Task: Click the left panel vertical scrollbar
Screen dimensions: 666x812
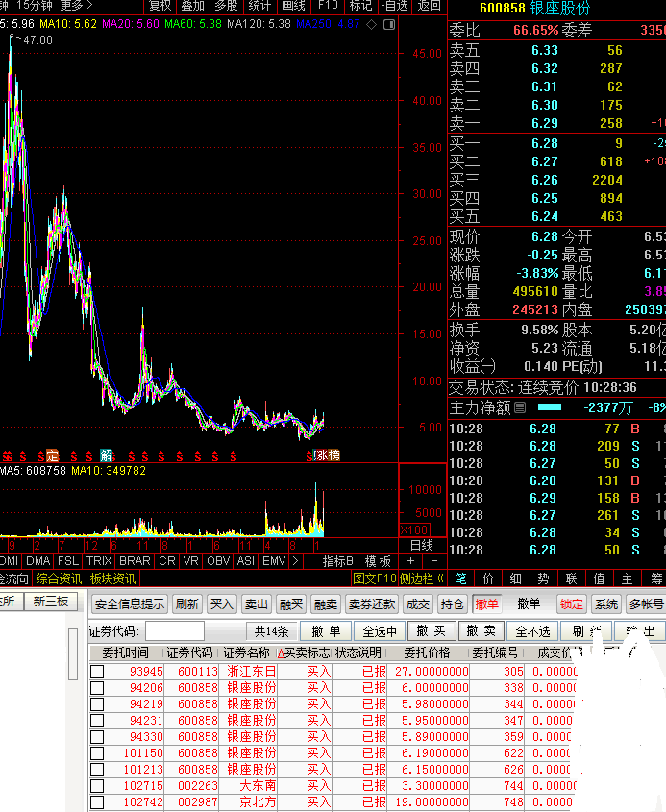Action: [x=74, y=654]
